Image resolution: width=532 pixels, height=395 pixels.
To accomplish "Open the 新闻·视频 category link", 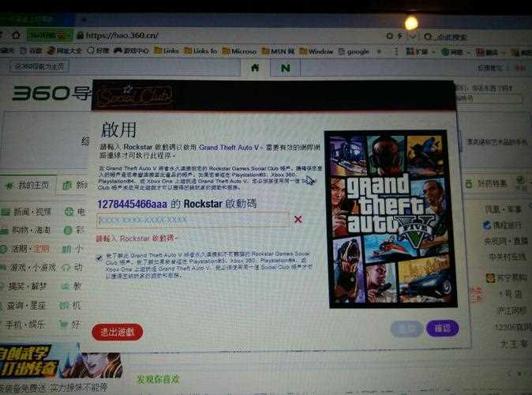I will click(32, 213).
